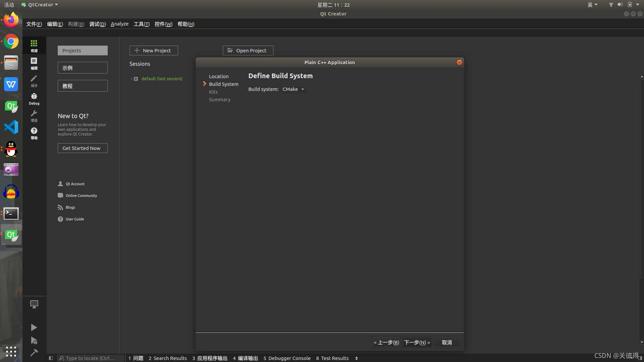The width and height of the screenshot is (644, 362).
Task: Open the 8 Test Results pane
Action: (332, 358)
